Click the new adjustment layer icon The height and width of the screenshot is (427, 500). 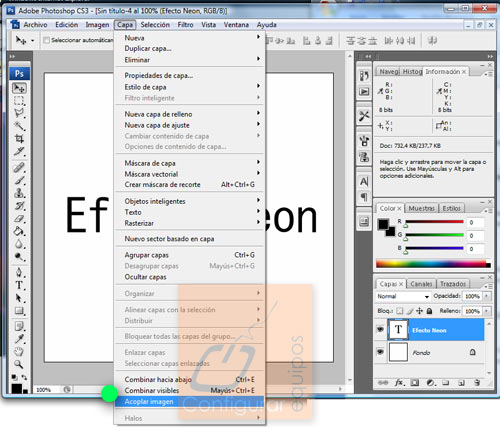[431, 382]
